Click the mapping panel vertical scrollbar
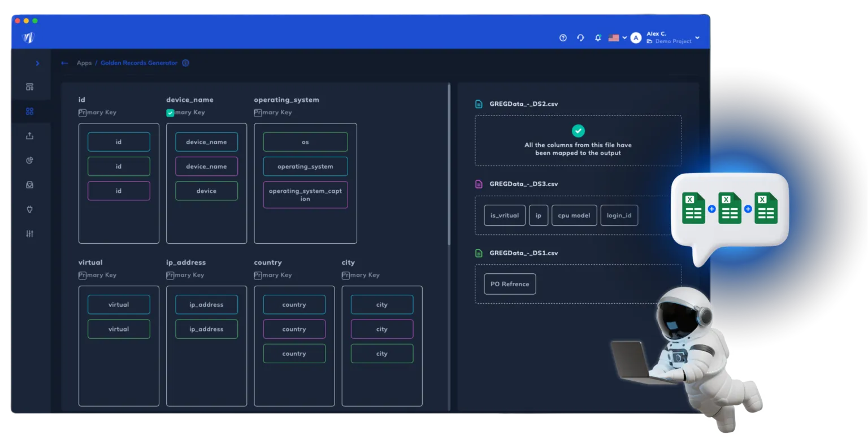868x439 pixels. 449,164
